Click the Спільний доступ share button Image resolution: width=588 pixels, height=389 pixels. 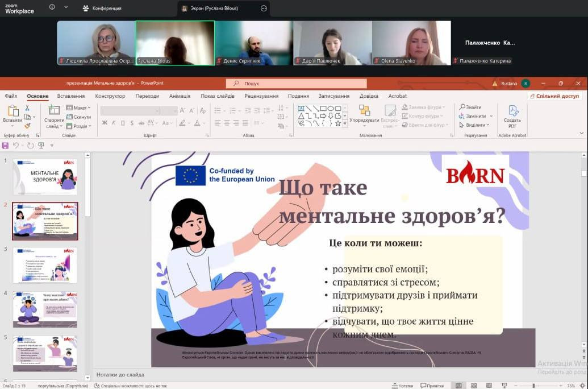click(x=554, y=96)
